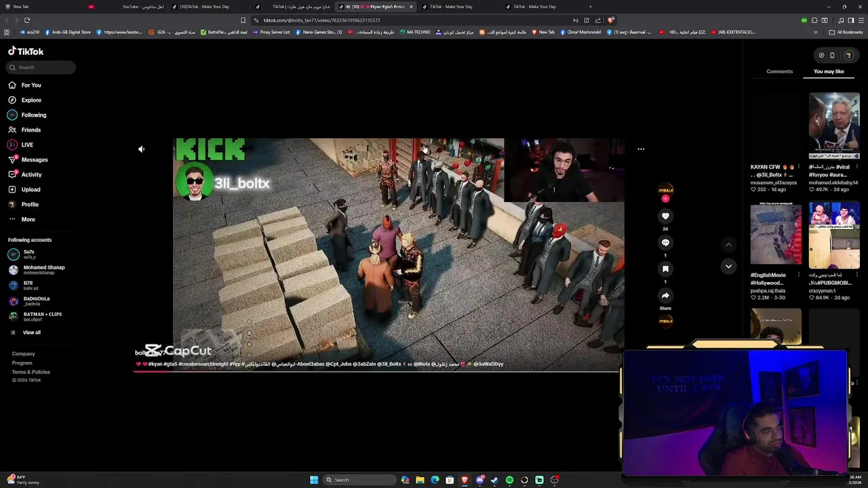Click the Share arrow icon

coord(665,296)
